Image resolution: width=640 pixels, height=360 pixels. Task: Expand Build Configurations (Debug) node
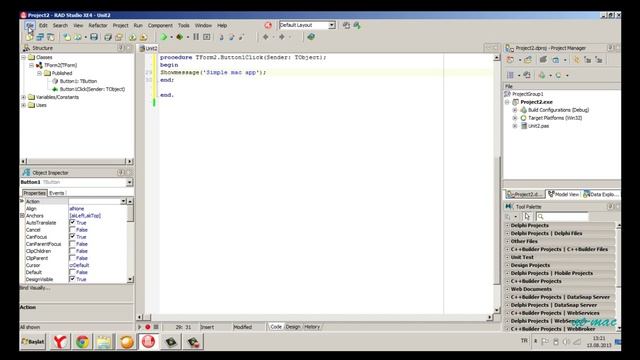coord(515,110)
